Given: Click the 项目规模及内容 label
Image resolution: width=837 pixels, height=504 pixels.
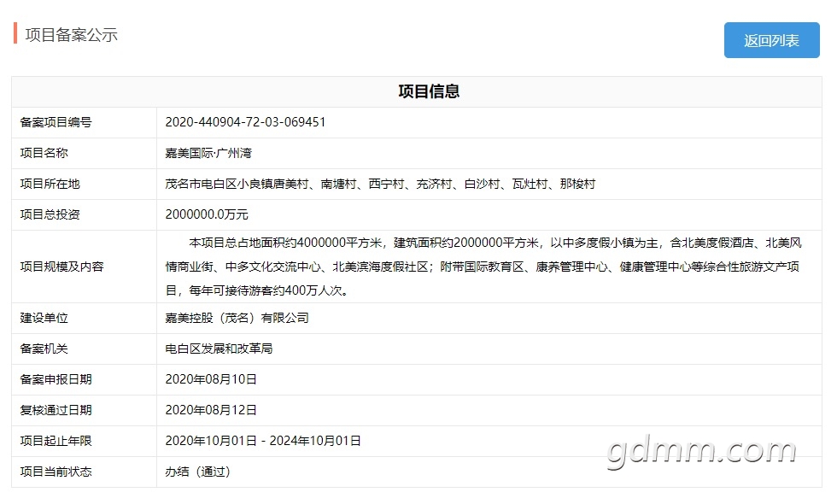Looking at the screenshot, I should pyautogui.click(x=61, y=267).
